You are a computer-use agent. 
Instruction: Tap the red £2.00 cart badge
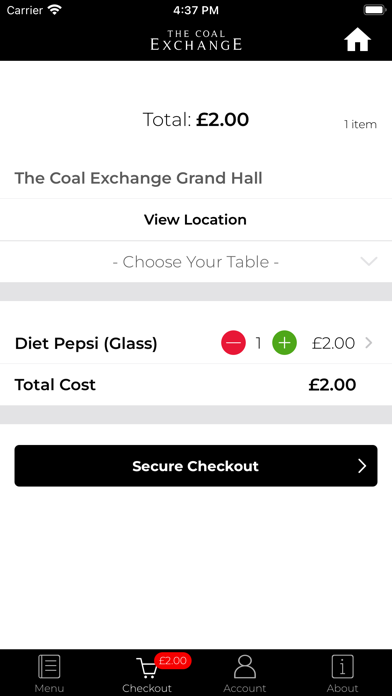[x=173, y=661]
